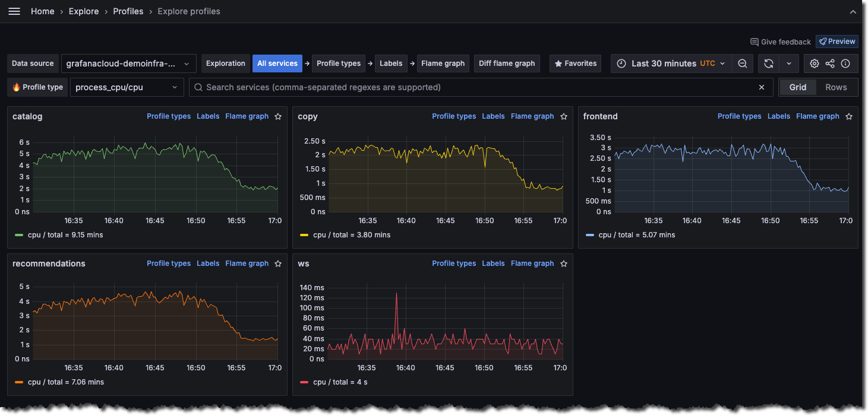Focus the Search services input field
868x416 pixels.
[x=475, y=87]
